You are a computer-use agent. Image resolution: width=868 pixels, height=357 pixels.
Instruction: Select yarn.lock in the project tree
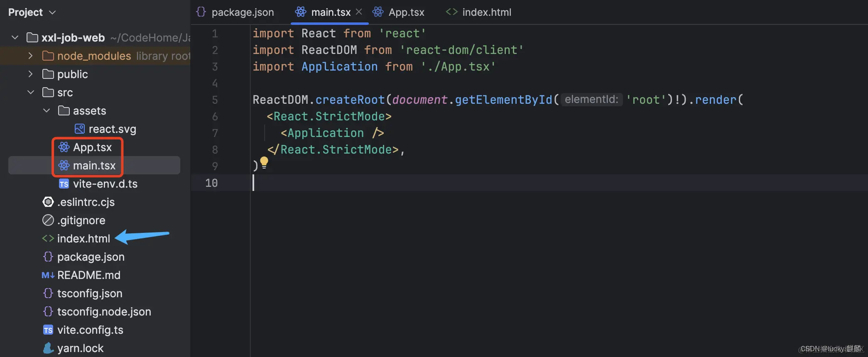pos(80,348)
